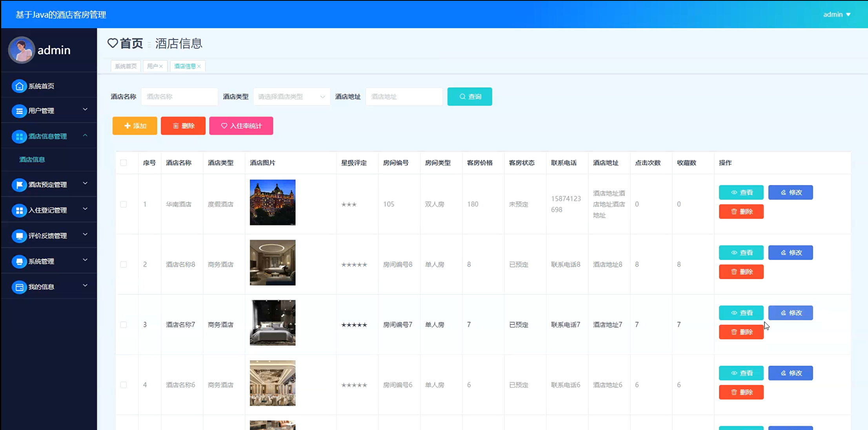The height and width of the screenshot is (430, 868).
Task: Check the checkbox for 酒店名称6 row
Action: (124, 385)
